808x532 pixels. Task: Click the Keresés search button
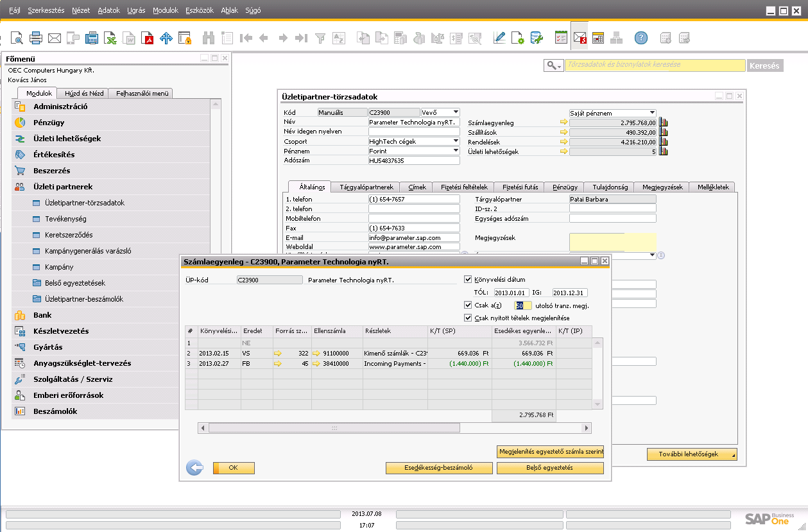pyautogui.click(x=766, y=65)
